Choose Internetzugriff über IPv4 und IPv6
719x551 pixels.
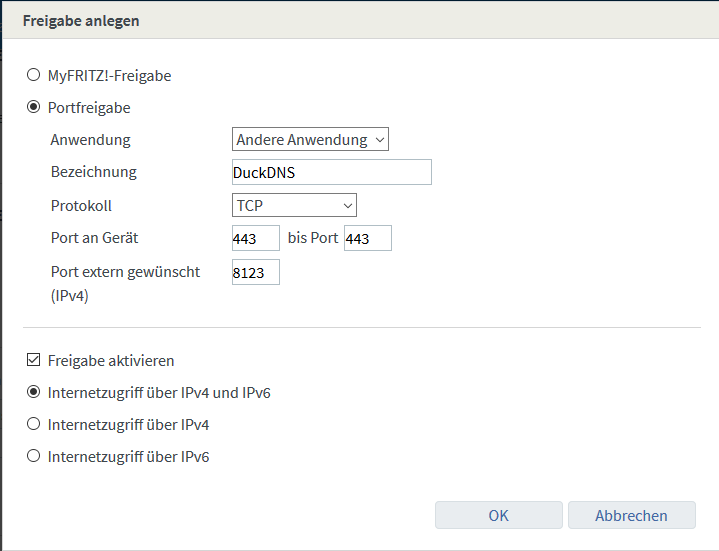33,392
